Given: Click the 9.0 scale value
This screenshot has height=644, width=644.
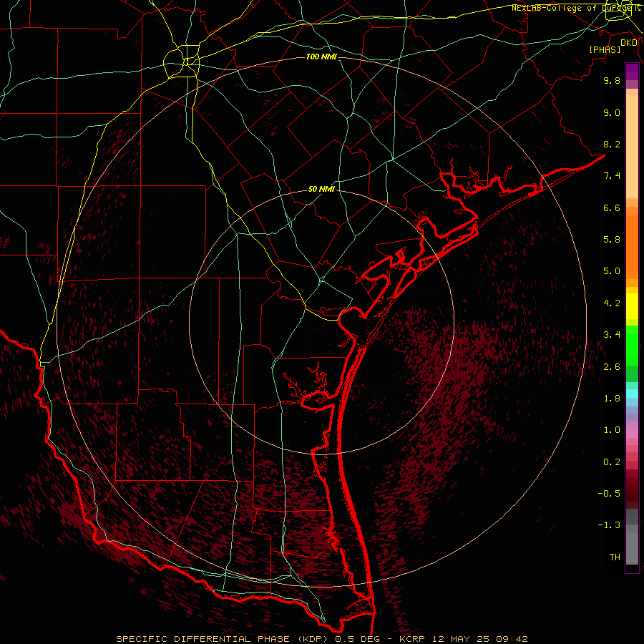Looking at the screenshot, I should click(x=612, y=112).
